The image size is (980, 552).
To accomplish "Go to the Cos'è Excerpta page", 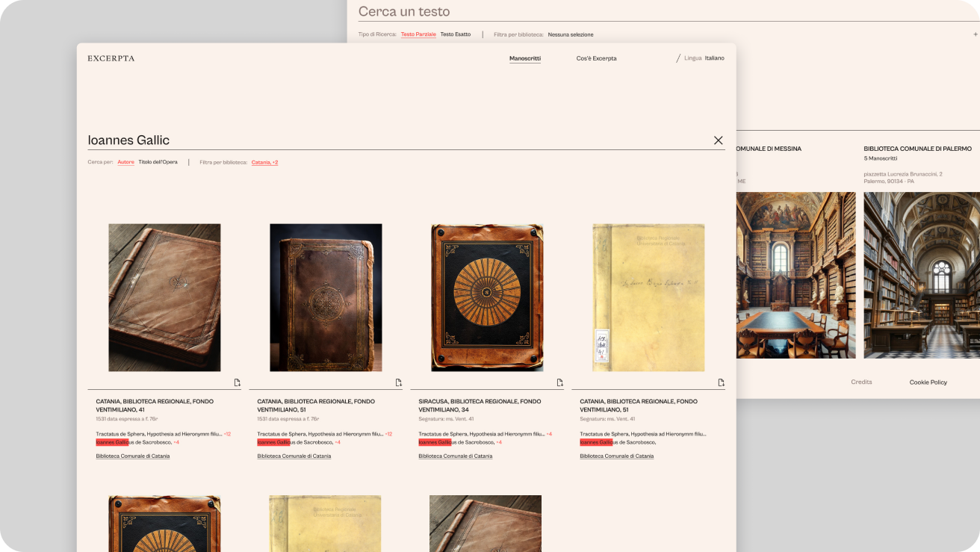I will point(596,58).
